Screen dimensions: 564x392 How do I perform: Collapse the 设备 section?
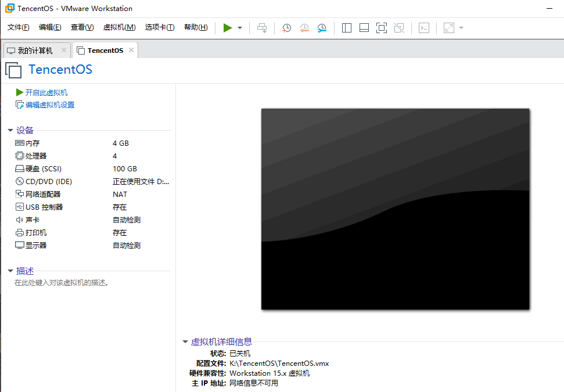tap(10, 130)
